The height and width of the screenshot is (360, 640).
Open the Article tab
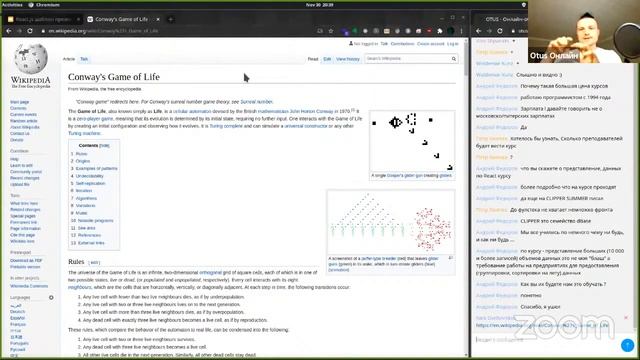click(69, 59)
